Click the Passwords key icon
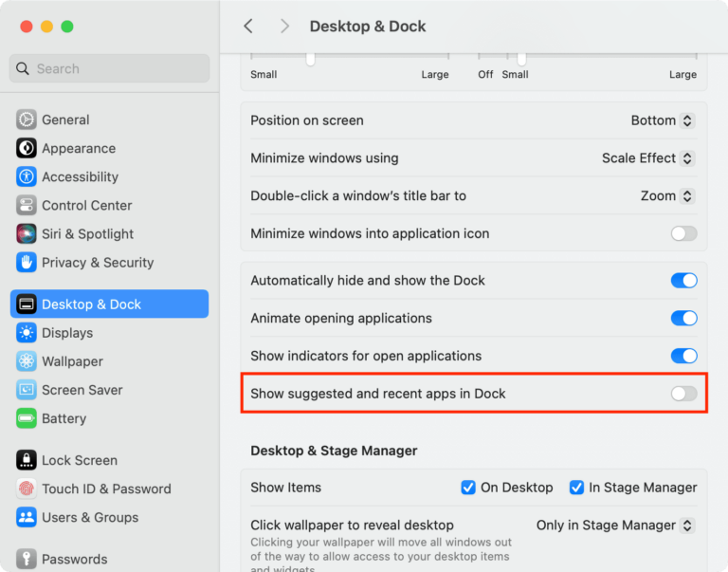The height and width of the screenshot is (572, 728). click(27, 559)
